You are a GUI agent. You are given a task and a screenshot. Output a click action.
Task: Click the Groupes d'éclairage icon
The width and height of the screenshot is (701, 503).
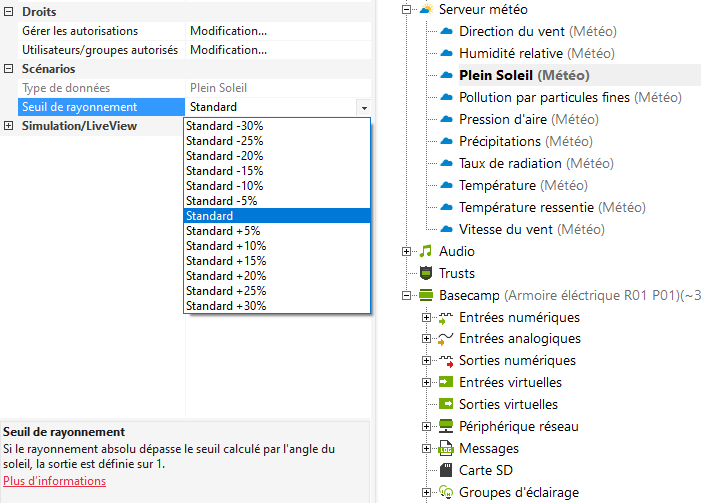pos(446,492)
